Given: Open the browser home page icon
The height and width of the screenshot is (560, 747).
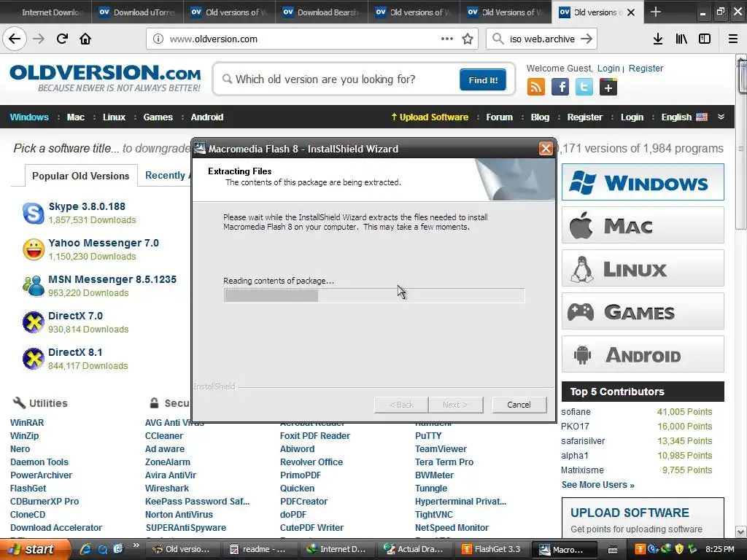Looking at the screenshot, I should [85, 39].
